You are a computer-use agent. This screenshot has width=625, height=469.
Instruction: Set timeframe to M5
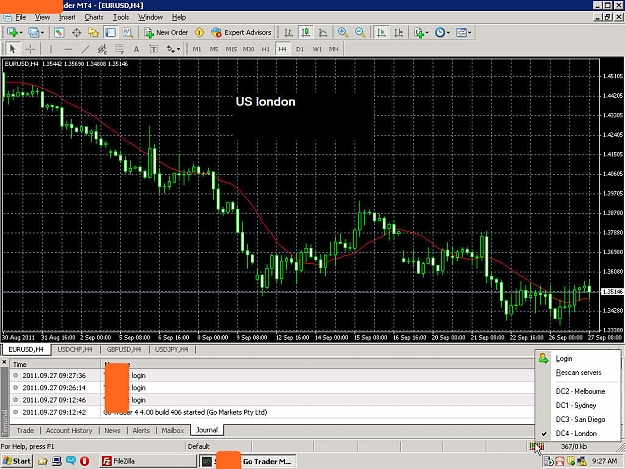coord(214,49)
